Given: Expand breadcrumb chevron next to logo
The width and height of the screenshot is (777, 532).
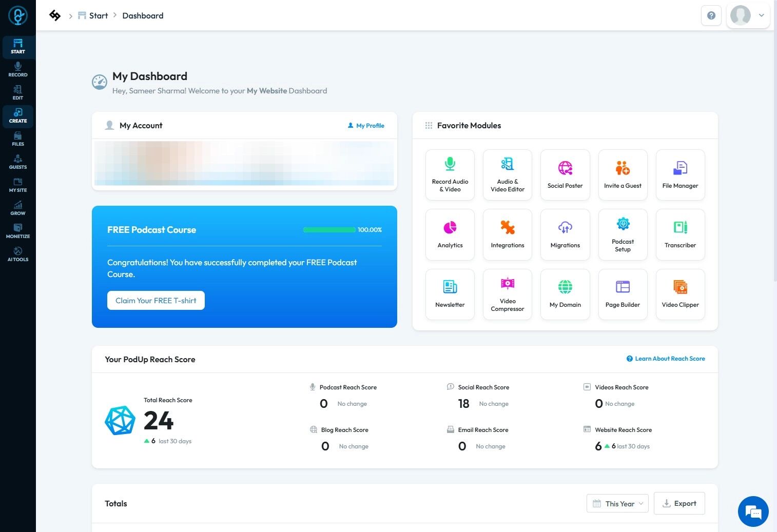Looking at the screenshot, I should click(x=70, y=16).
